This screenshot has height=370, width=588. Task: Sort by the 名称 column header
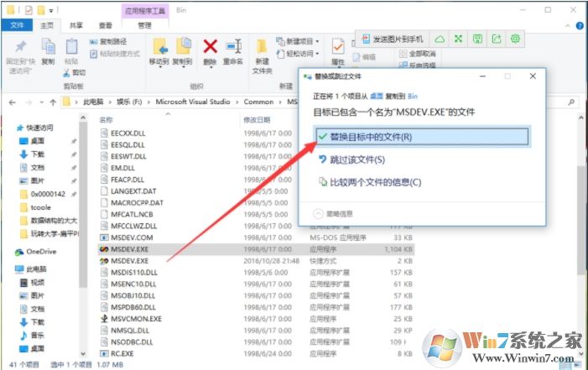(106, 120)
